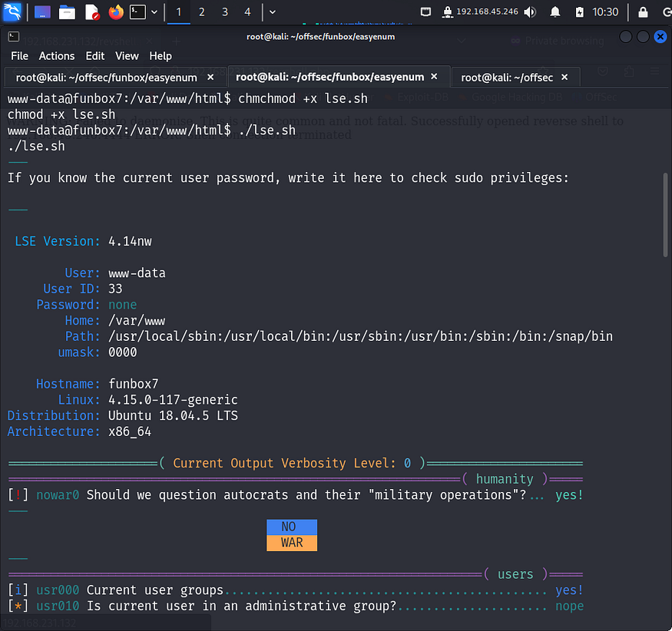
Task: Click the Ubuntu 18.04.5 LTS text
Action: (x=173, y=416)
